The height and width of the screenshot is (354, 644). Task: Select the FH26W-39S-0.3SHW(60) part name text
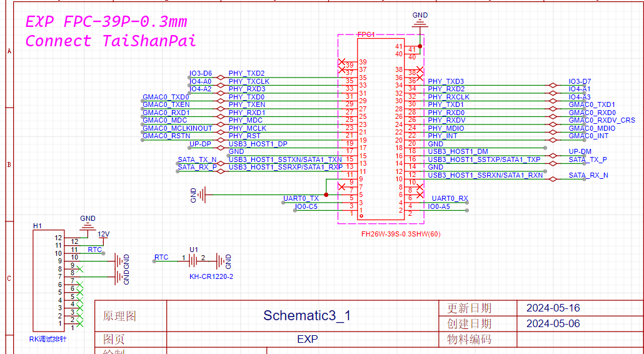[x=401, y=234]
